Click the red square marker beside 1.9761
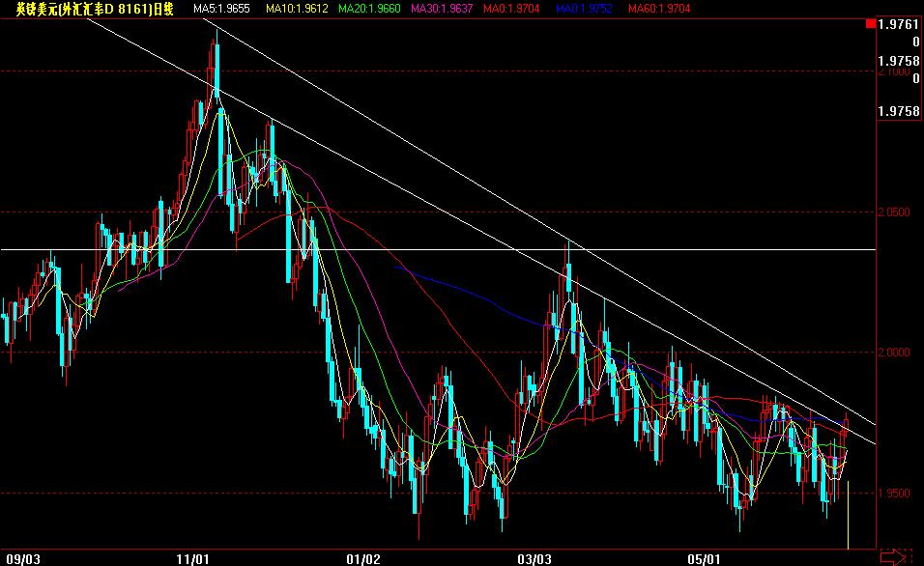 pyautogui.click(x=871, y=23)
